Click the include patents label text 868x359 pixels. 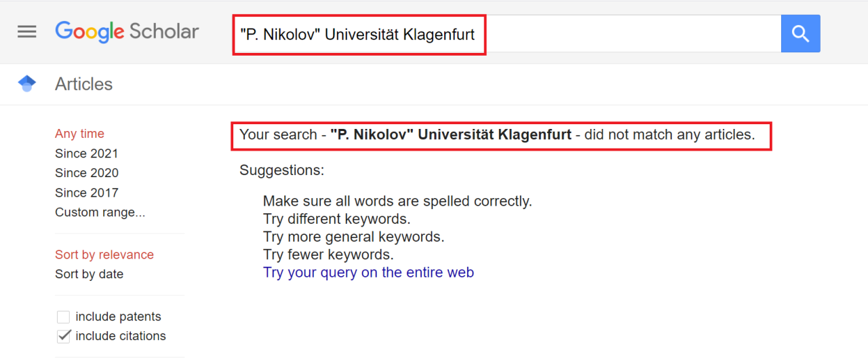click(x=118, y=317)
